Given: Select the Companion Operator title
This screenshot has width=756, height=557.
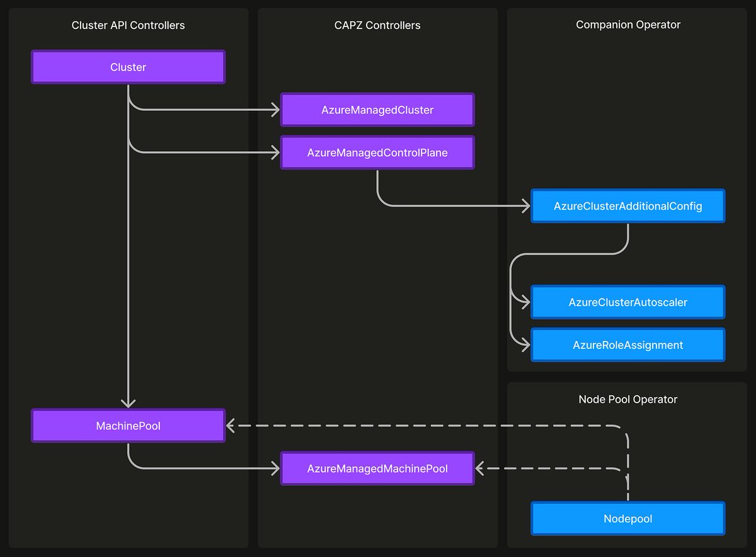Looking at the screenshot, I should pos(627,25).
